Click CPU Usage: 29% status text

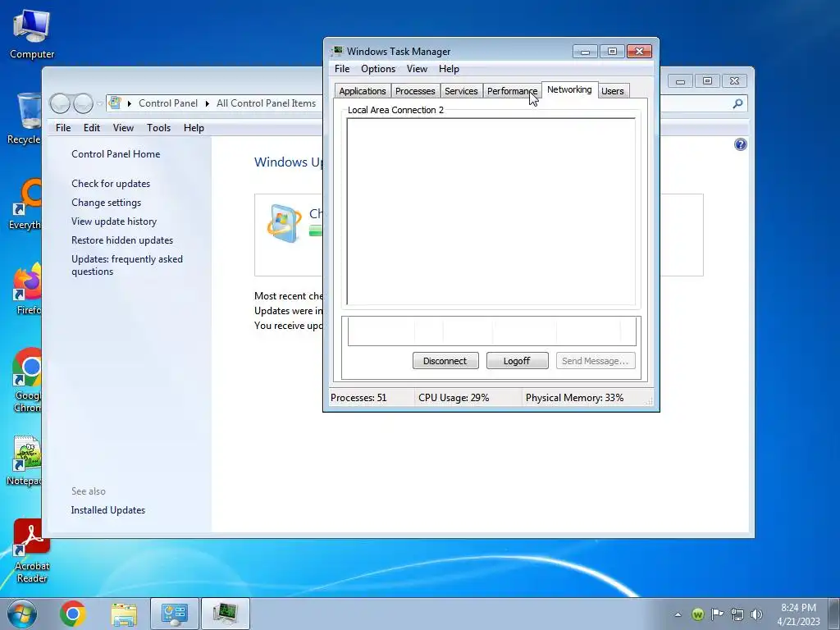(454, 398)
